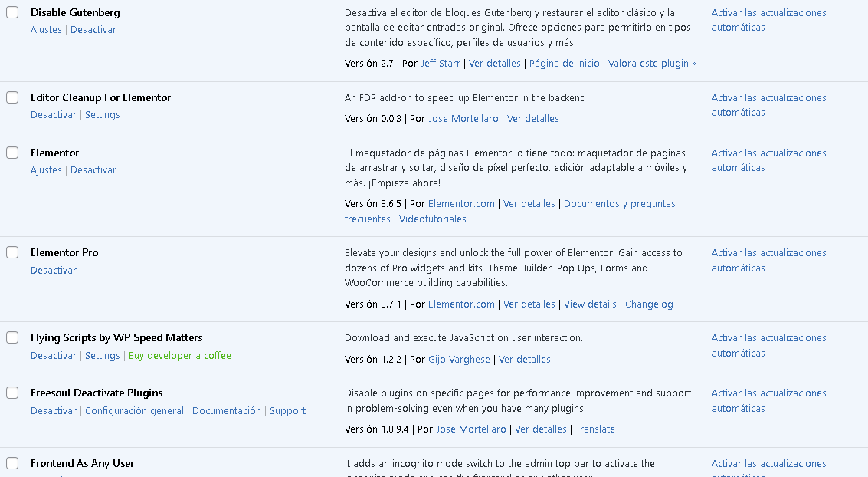The width and height of the screenshot is (868, 477).
Task: Enable auto-updates for Elementor plugin
Action: pyautogui.click(x=769, y=161)
